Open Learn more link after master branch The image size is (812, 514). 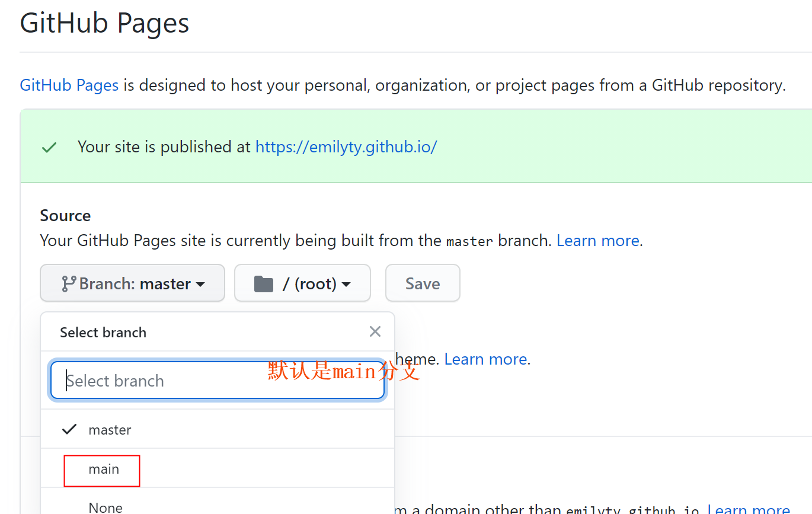click(x=598, y=241)
